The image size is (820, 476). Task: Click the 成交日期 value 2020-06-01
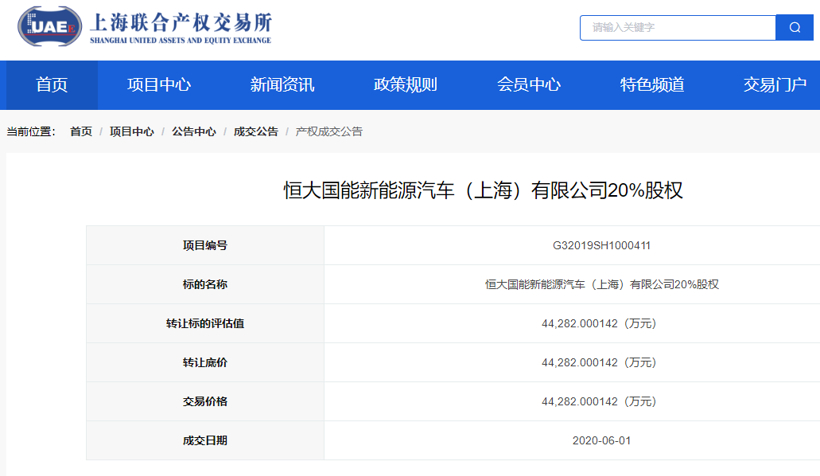point(601,440)
